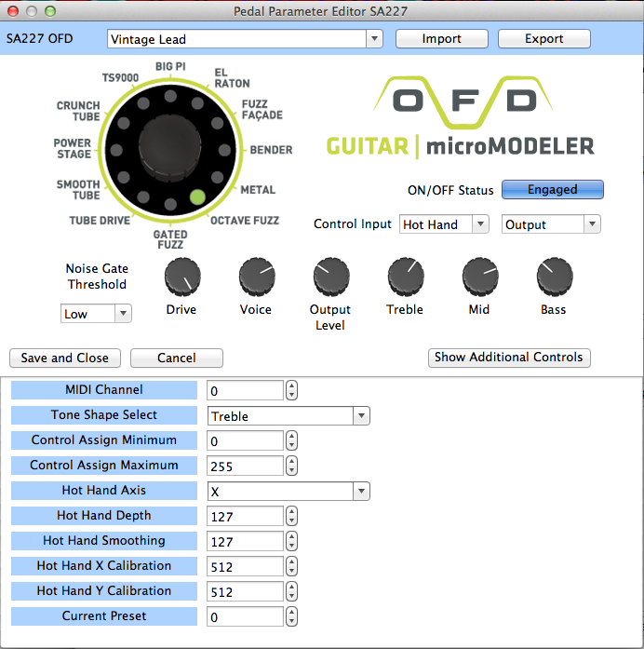Viewport: 644px width, 649px height.
Task: Click the Hot Hand Depth value field
Action: click(245, 517)
